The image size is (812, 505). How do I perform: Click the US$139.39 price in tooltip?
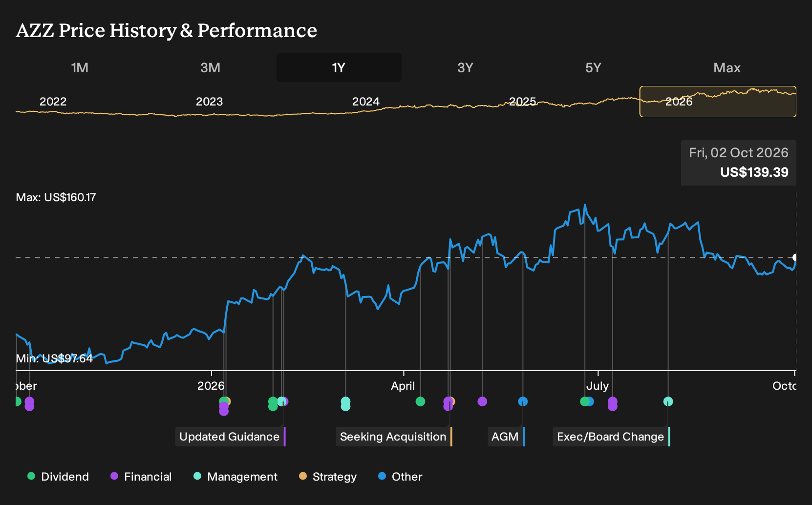tap(754, 172)
